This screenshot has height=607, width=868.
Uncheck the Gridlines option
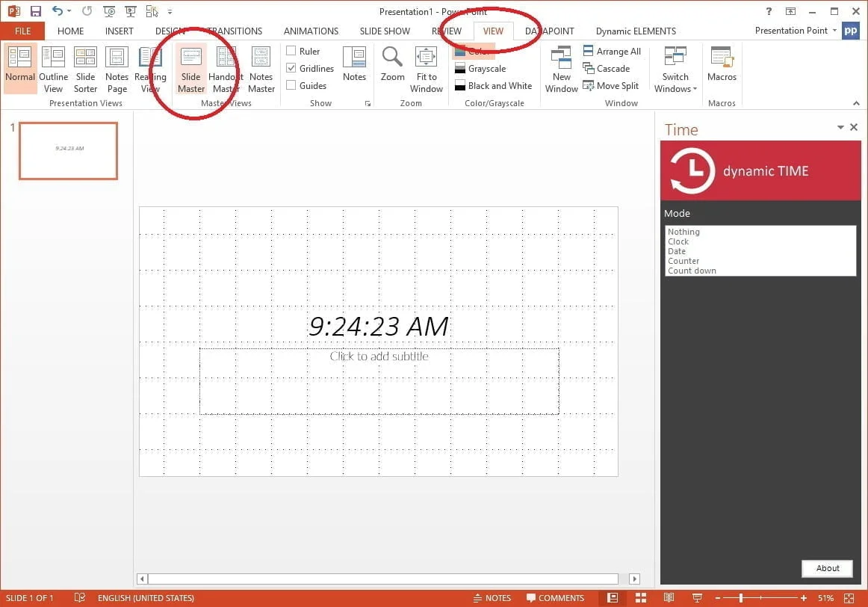coord(291,68)
